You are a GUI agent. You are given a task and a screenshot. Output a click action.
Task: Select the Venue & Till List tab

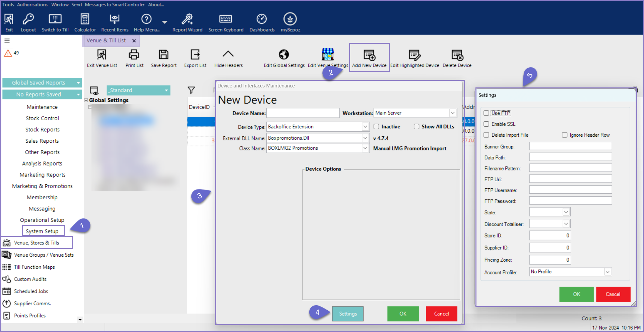106,41
